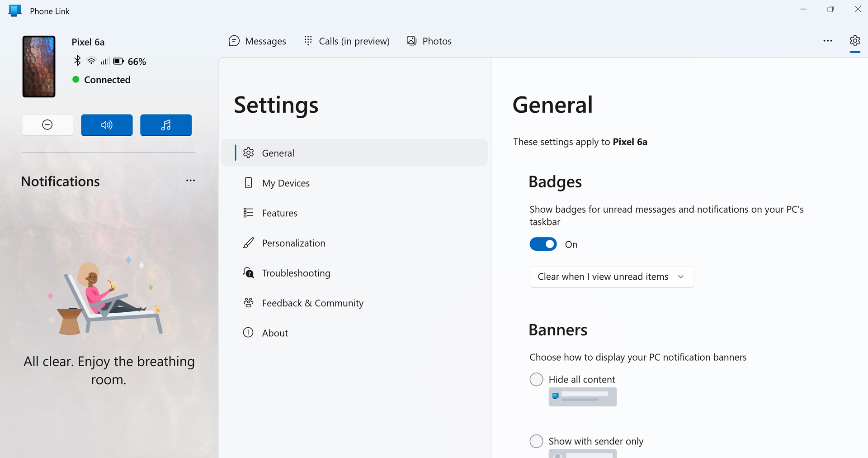Open the About settings page

[275, 333]
